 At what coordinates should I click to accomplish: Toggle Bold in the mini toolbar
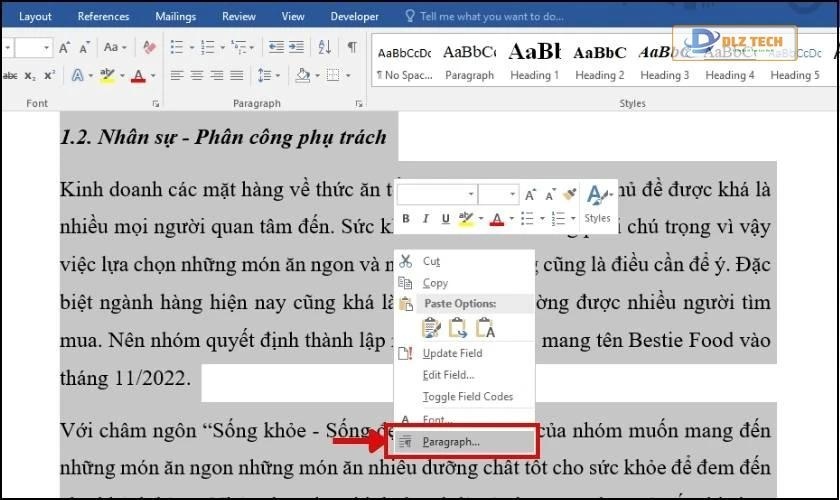pyautogui.click(x=406, y=219)
